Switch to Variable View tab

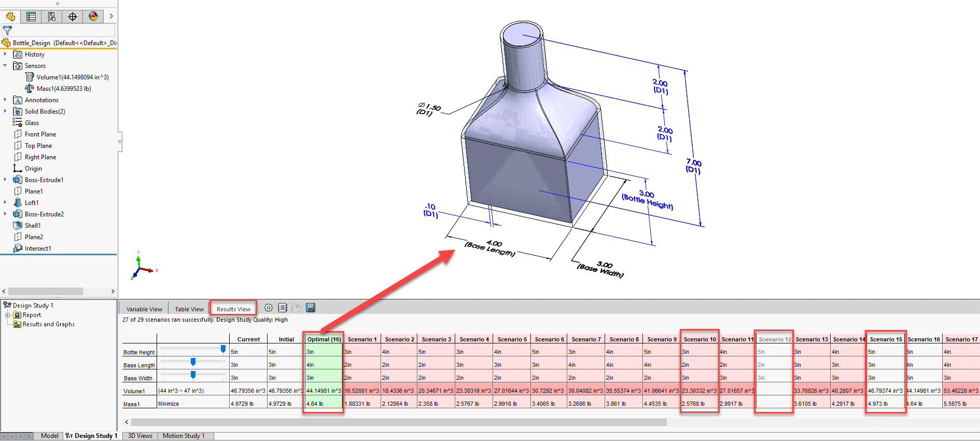point(144,309)
